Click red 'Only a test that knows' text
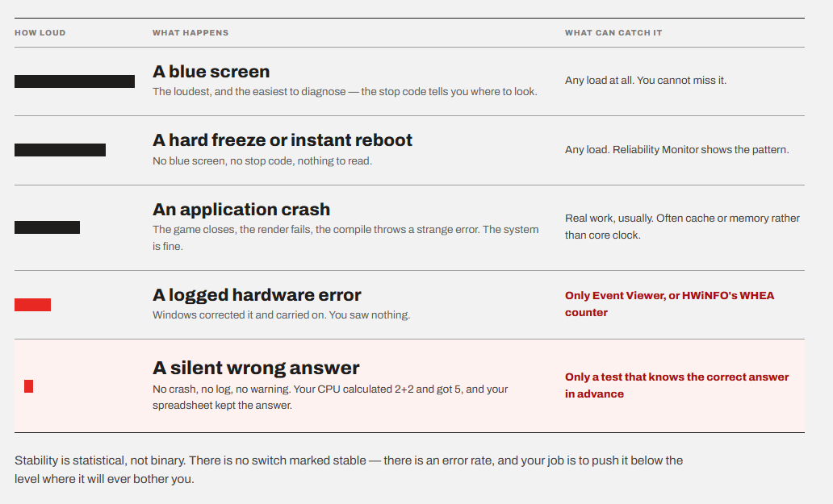This screenshot has width=833, height=504. click(x=676, y=385)
